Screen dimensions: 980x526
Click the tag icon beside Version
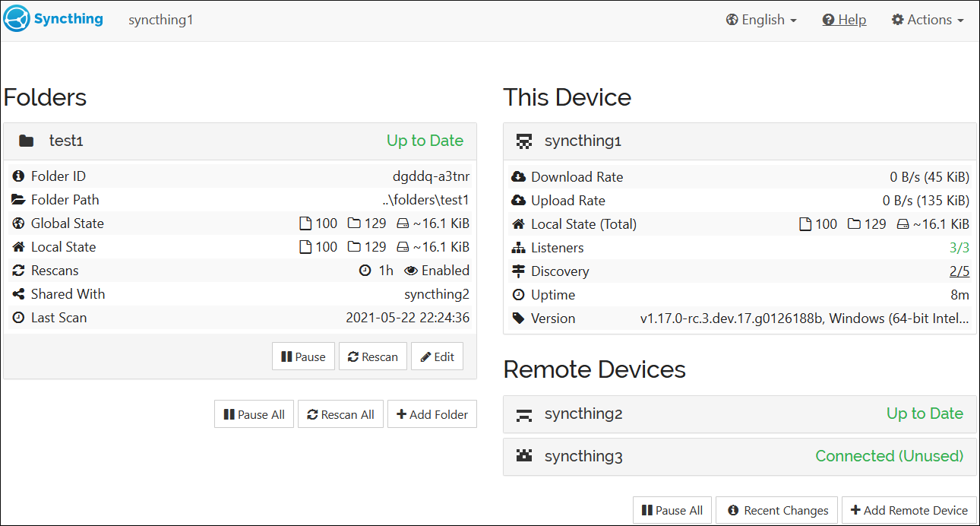[x=519, y=318]
